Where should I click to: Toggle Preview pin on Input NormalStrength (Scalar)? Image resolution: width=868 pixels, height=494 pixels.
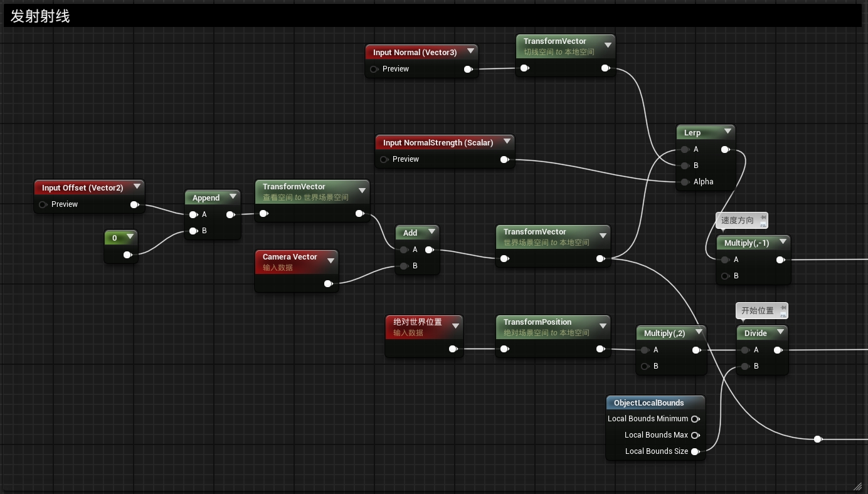pos(384,159)
